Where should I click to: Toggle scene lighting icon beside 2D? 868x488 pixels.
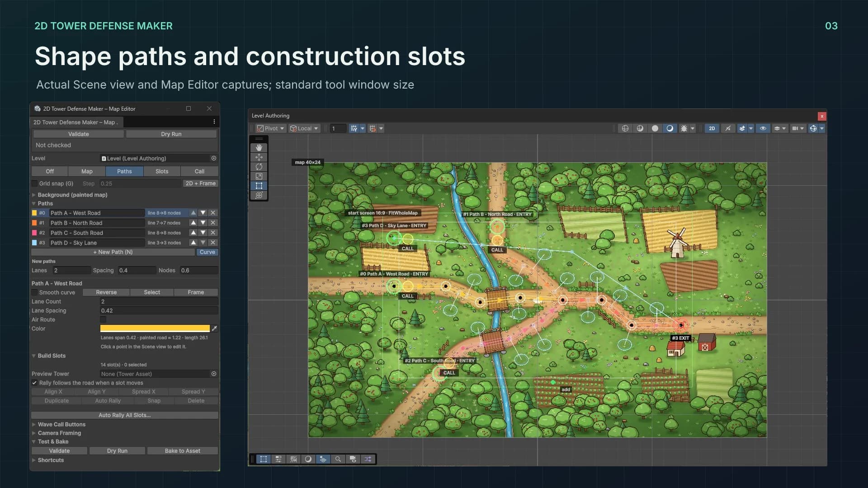[x=728, y=128]
